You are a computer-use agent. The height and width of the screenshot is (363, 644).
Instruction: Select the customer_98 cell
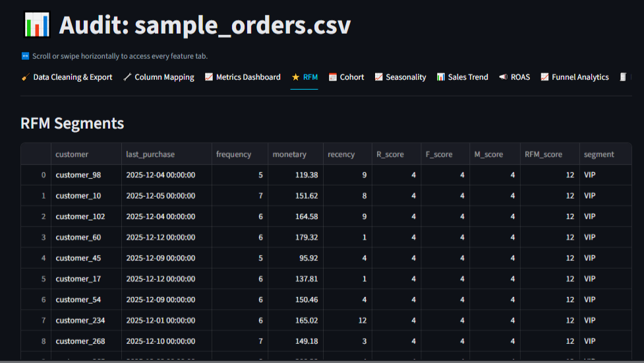[x=86, y=175]
